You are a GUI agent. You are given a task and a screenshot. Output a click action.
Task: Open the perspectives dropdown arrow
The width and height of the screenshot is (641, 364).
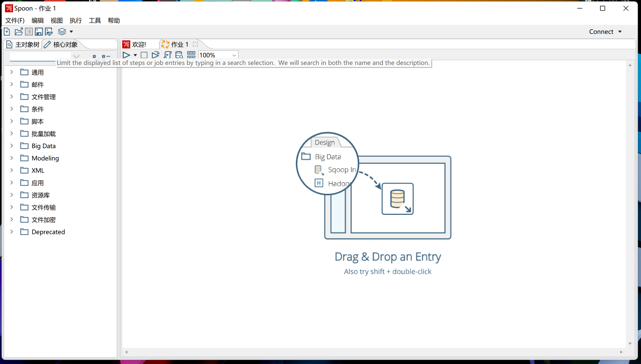pyautogui.click(x=71, y=32)
